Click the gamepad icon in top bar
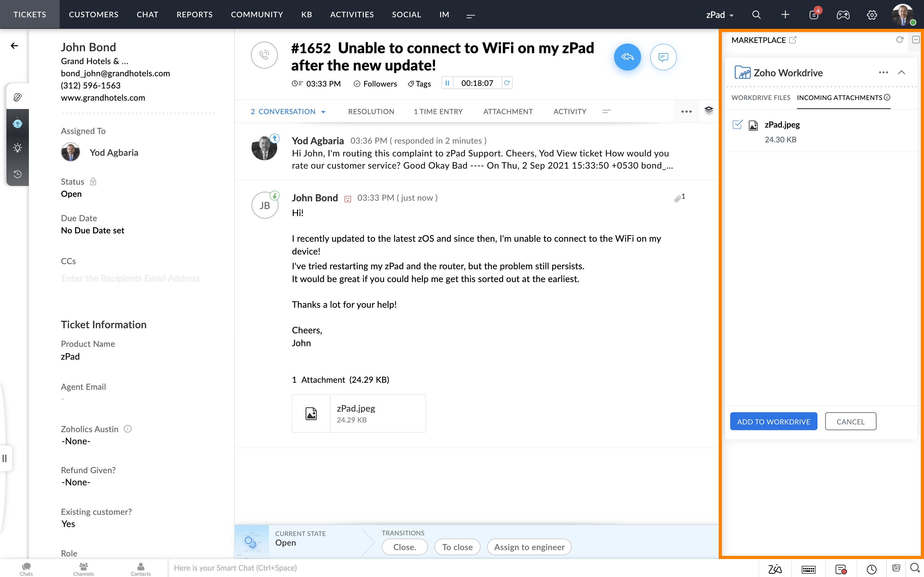Viewport: 924px width, 577px height. 843,15
